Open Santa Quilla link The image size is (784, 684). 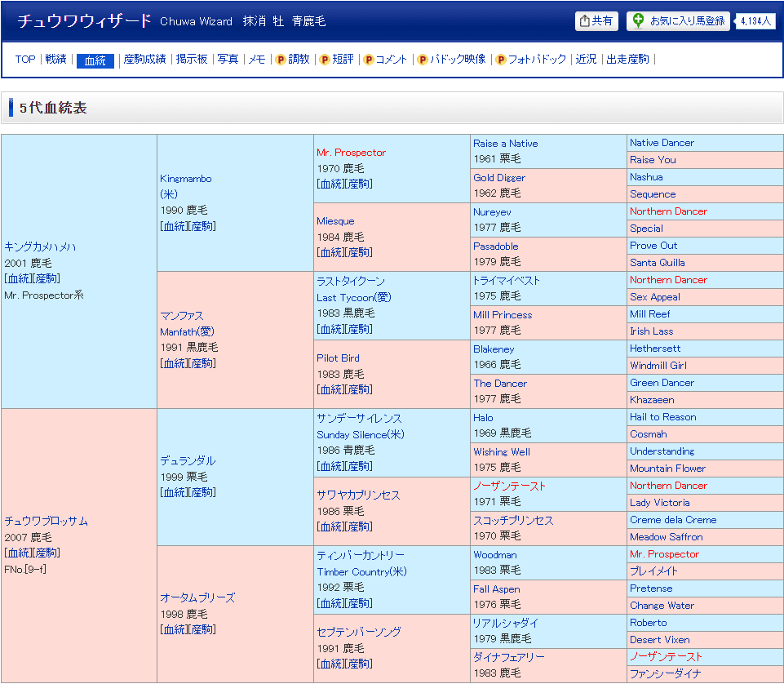tap(658, 263)
